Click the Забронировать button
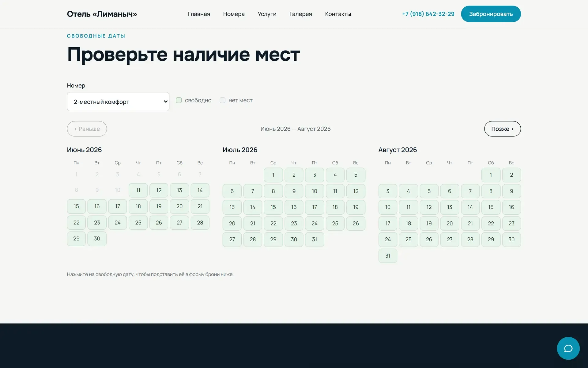This screenshot has width=588, height=368. point(491,14)
